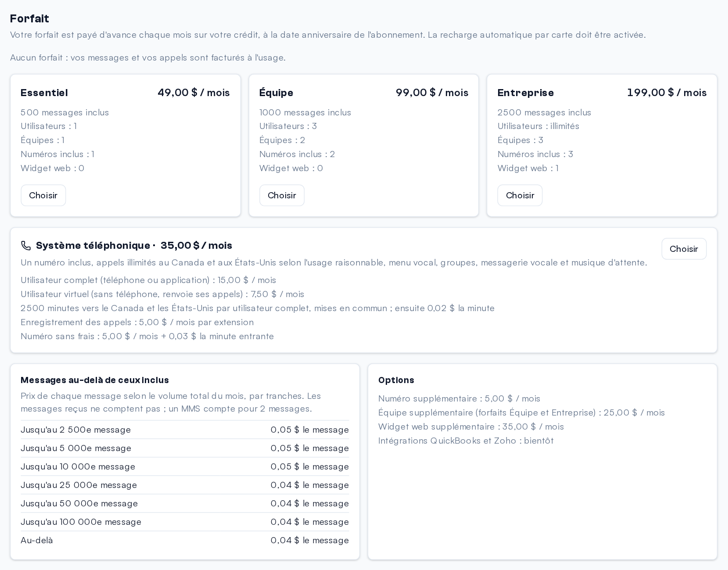Click 'Utilisateurs : illimités' in Entreprise card
Screen dimensions: 728x570
(538, 126)
